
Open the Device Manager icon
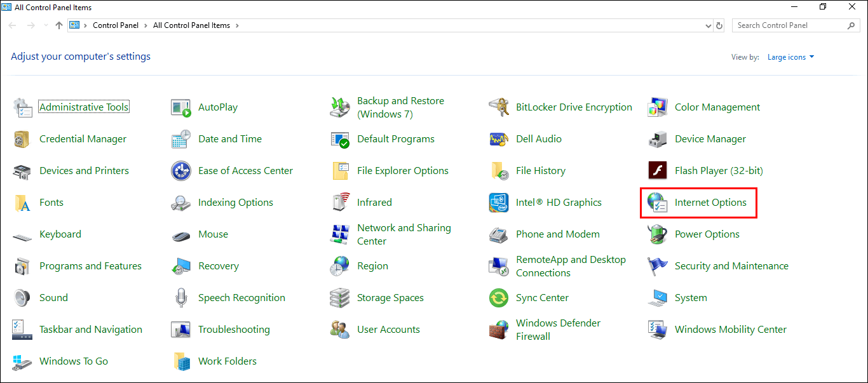pos(658,139)
